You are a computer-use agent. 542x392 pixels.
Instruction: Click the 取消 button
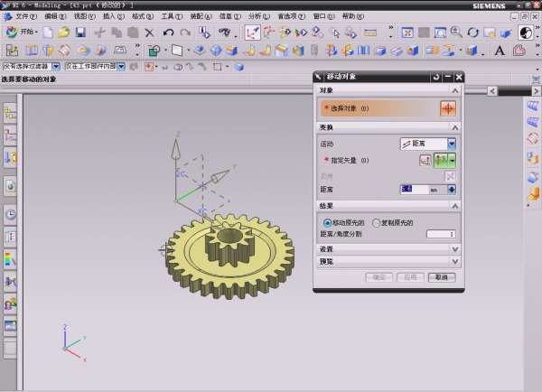[440, 277]
